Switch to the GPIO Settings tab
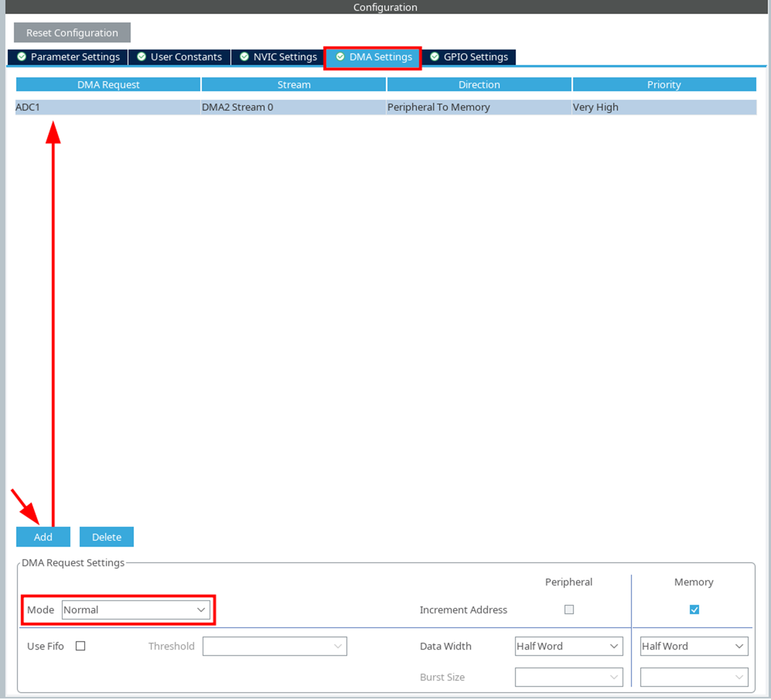Viewport: 771px width, 700px height. pyautogui.click(x=475, y=57)
